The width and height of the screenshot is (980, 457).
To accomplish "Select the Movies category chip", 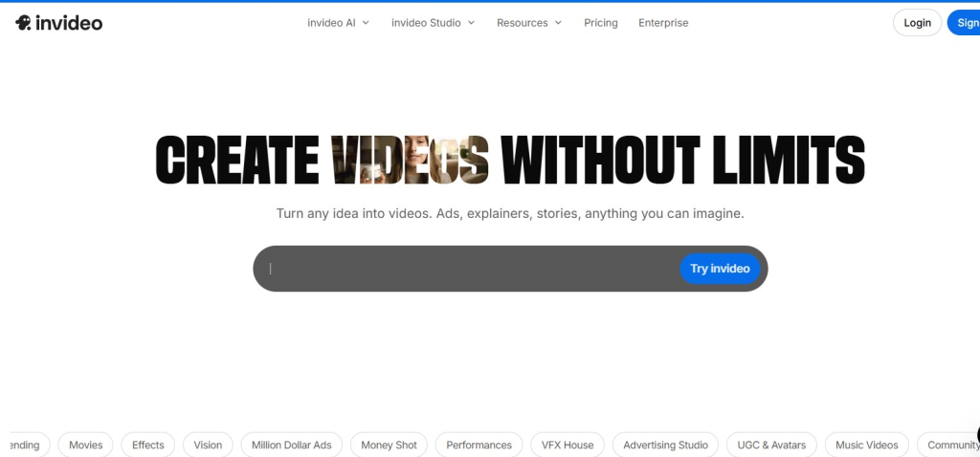I will coord(85,446).
